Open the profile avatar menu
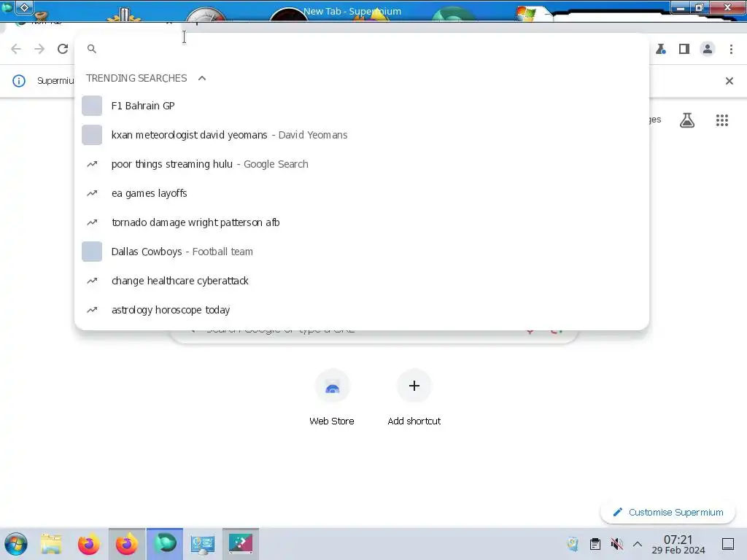This screenshot has height=560, width=747. click(708, 49)
